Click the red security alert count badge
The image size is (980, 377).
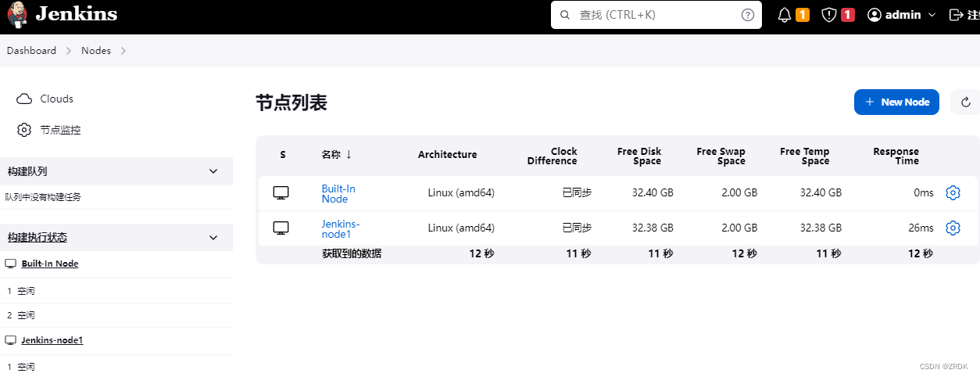848,15
